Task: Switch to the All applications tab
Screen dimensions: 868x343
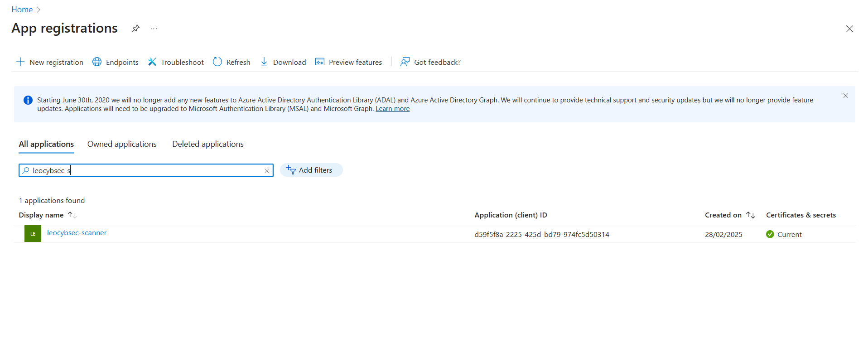Action: (x=46, y=144)
